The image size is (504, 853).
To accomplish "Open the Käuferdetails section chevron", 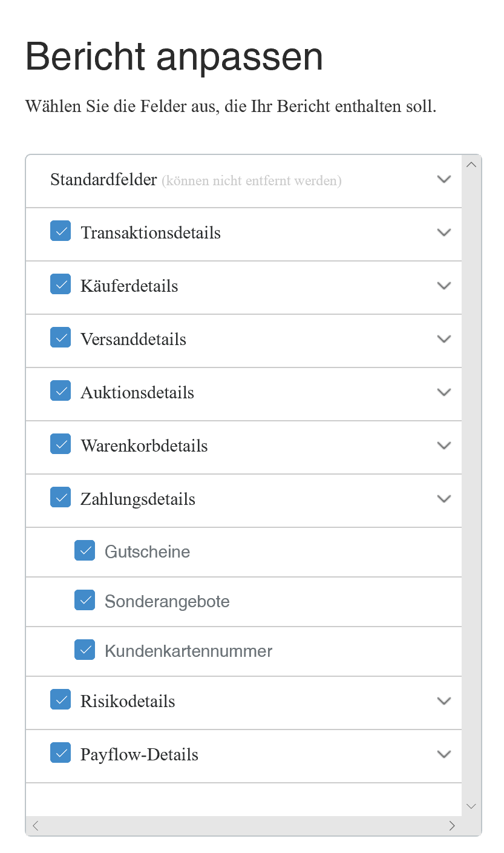I will coord(444,286).
